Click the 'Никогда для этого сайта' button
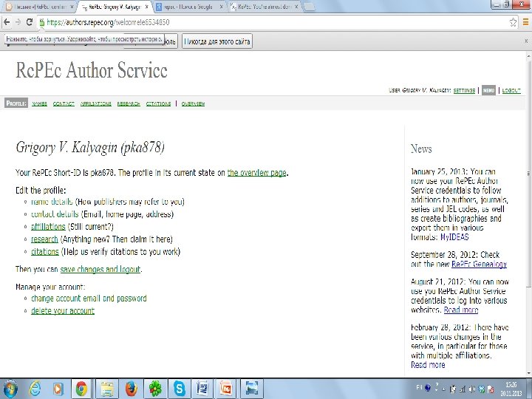 click(x=217, y=41)
